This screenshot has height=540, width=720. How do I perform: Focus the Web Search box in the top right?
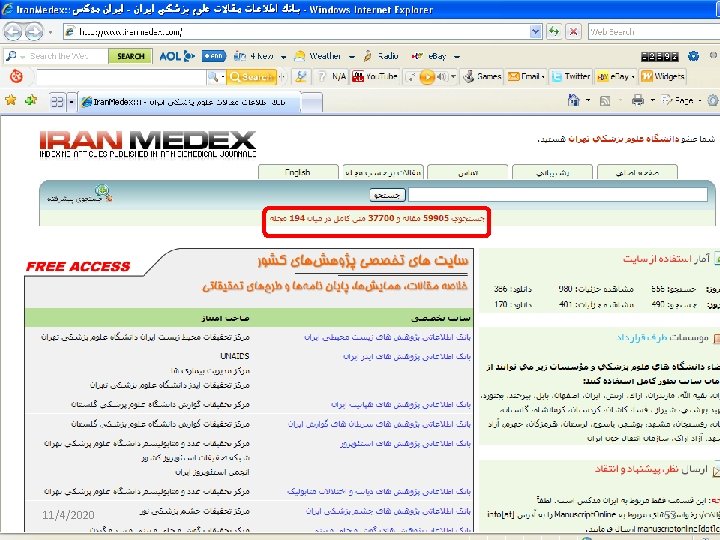coord(654,32)
